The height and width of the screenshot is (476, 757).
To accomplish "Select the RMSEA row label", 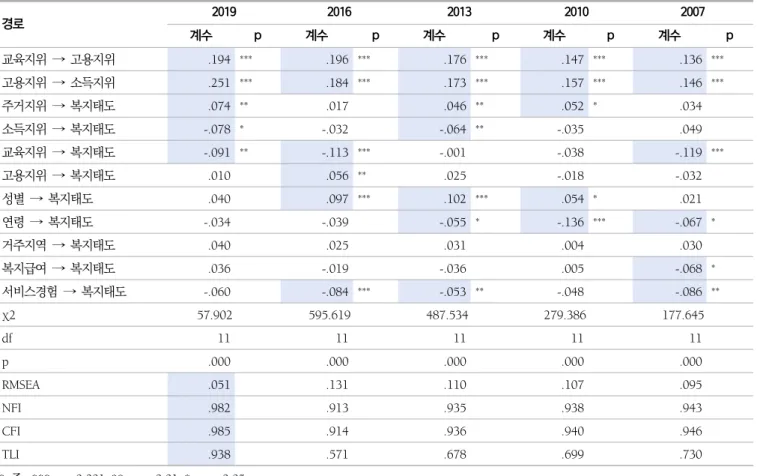I will click(x=21, y=385).
